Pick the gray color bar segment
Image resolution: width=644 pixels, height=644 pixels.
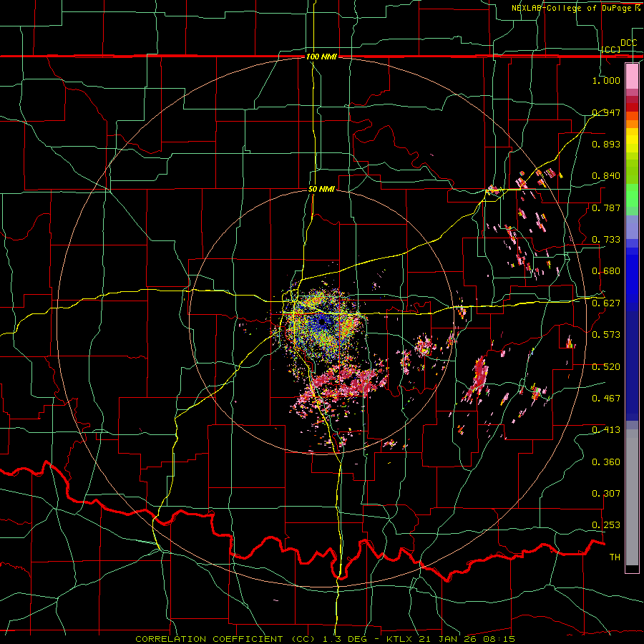[x=632, y=497]
